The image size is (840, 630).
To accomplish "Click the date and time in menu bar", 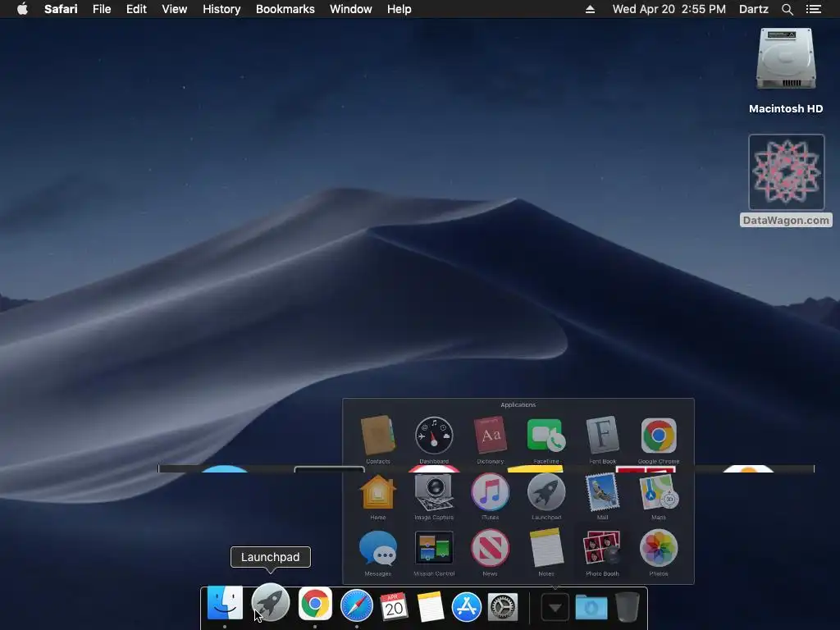I will 669,9.
